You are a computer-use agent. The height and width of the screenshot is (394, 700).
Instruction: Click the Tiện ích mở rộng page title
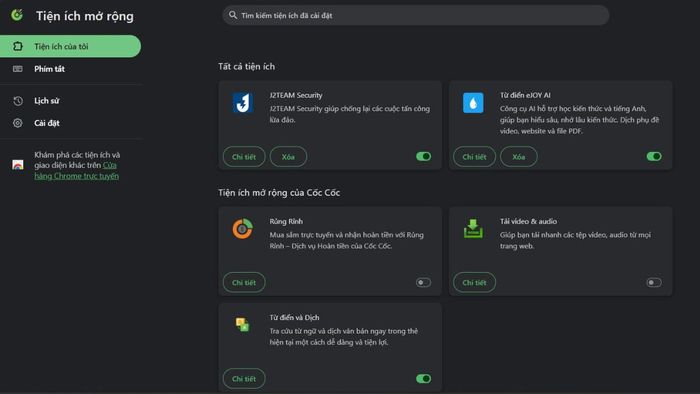(x=85, y=16)
